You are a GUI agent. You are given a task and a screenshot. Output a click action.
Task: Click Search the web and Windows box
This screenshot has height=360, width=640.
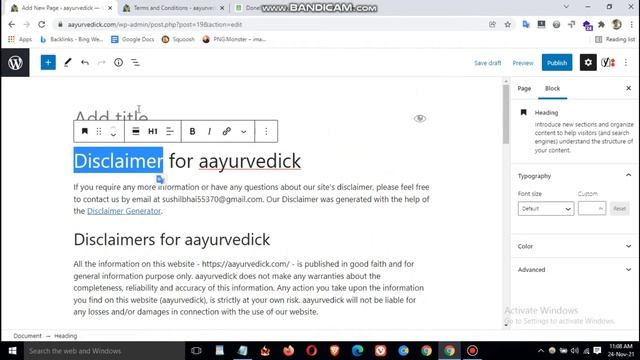[104, 351]
